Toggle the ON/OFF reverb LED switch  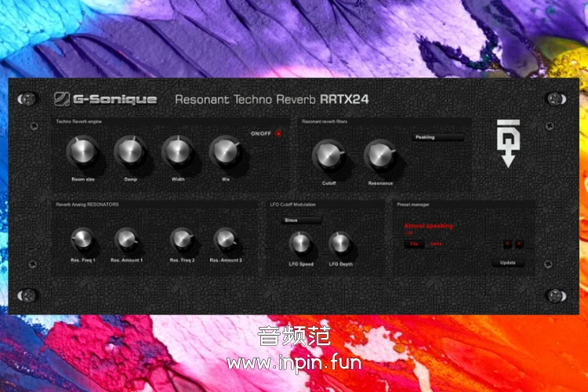(x=278, y=133)
